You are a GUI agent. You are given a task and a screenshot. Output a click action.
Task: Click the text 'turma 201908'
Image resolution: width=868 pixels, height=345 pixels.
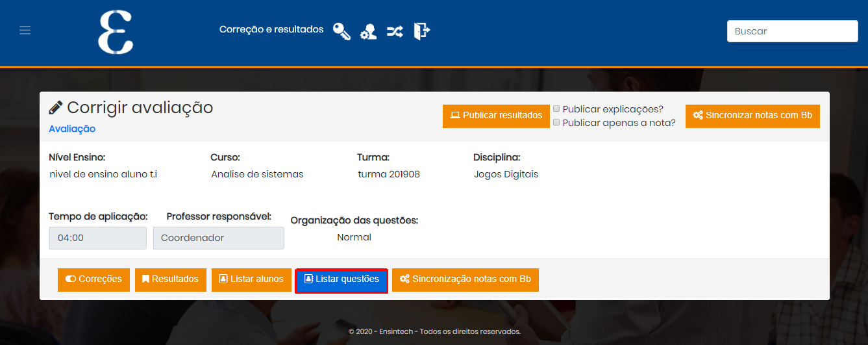[x=389, y=174]
